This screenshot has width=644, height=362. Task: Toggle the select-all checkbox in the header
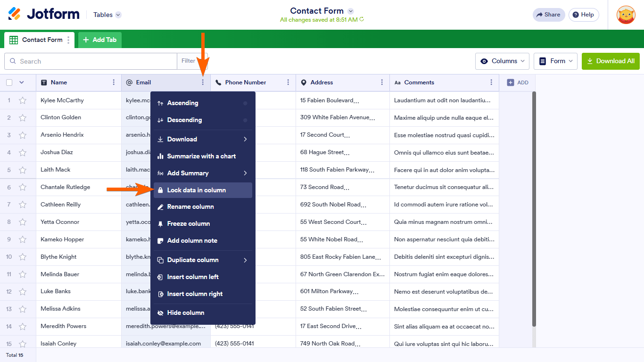pos(8,82)
